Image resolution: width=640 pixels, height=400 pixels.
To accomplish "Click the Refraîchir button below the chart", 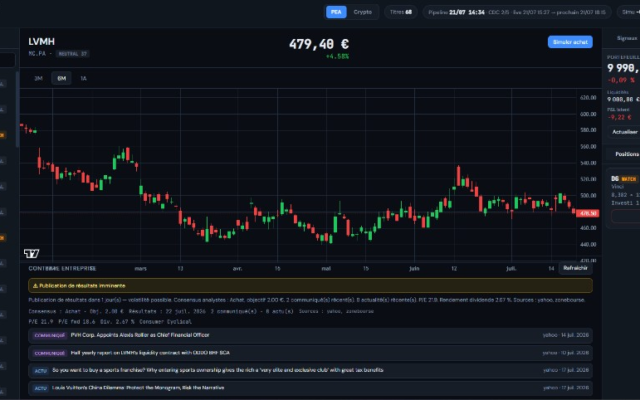I will click(x=575, y=268).
